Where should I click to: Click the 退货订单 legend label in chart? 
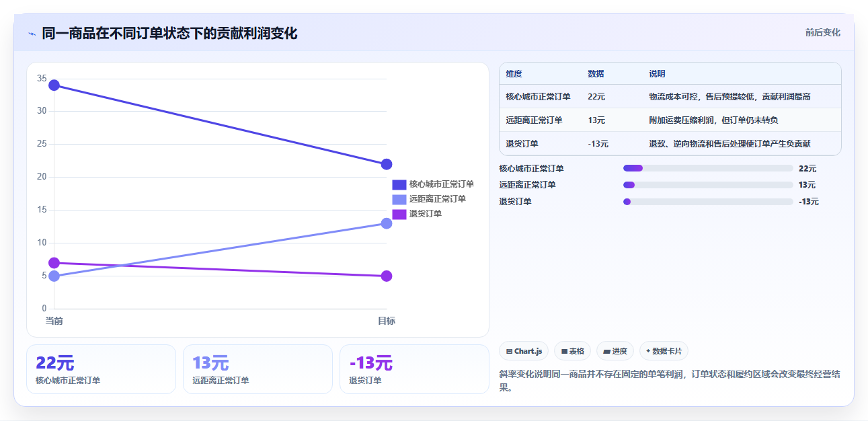pos(426,214)
